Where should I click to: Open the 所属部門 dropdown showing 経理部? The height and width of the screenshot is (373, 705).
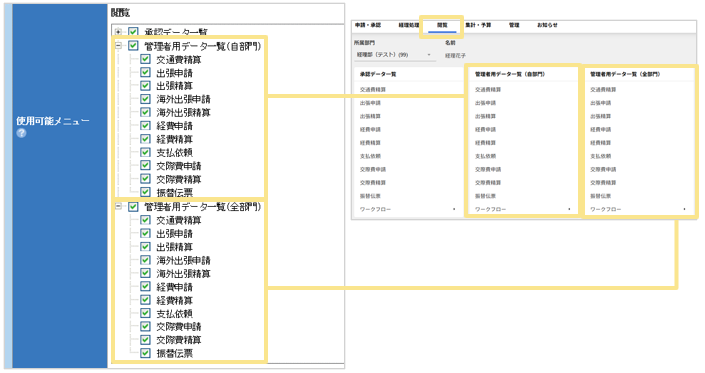click(x=394, y=55)
